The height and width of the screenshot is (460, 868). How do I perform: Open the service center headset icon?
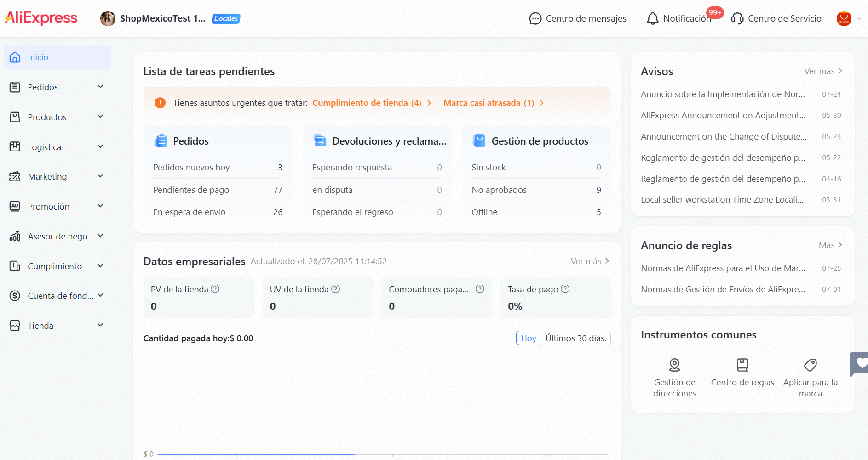pyautogui.click(x=737, y=18)
